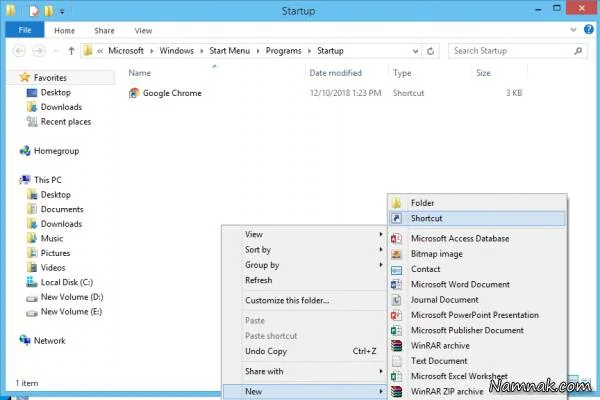
Task: Sort by Date modified column header
Action: pos(335,73)
